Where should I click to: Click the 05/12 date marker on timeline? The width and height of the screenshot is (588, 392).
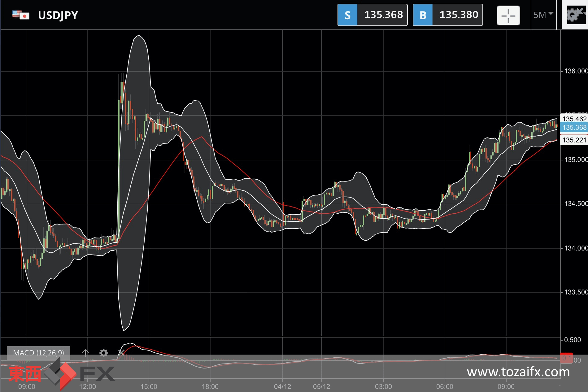tap(321, 386)
